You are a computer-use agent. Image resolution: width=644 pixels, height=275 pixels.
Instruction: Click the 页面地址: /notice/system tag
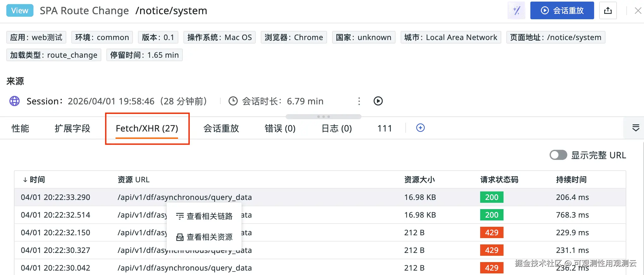click(555, 38)
